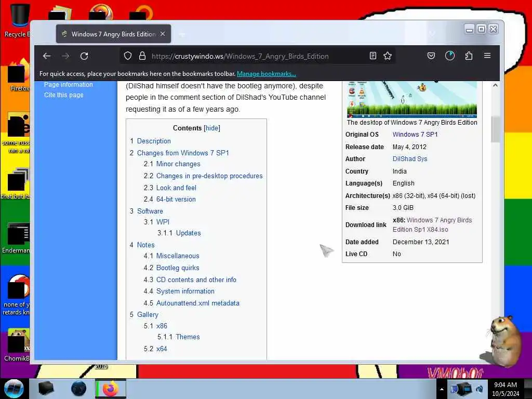Open the Firefox application menu
532x399 pixels.
coord(487,56)
